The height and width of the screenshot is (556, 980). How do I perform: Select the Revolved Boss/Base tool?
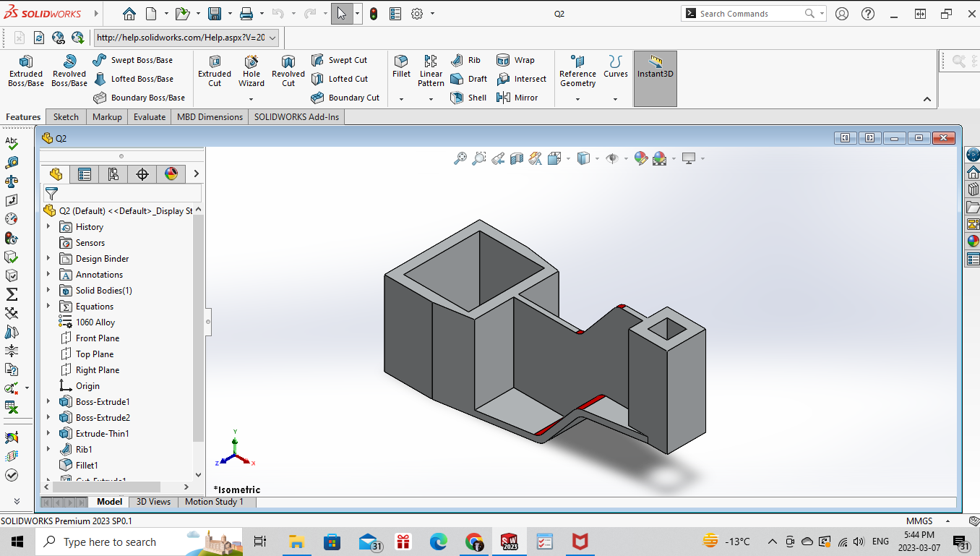tap(69, 71)
